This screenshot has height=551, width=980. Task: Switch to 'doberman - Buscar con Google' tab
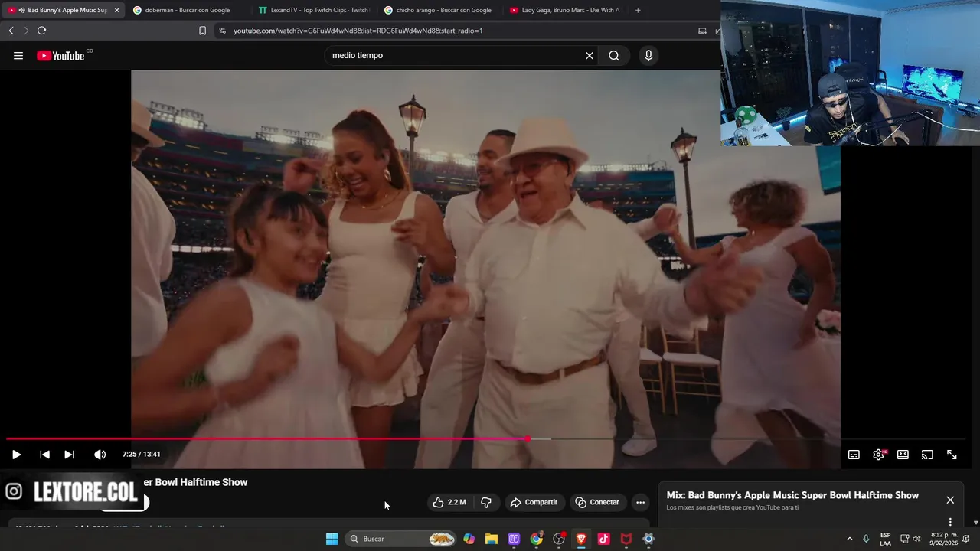188,11
